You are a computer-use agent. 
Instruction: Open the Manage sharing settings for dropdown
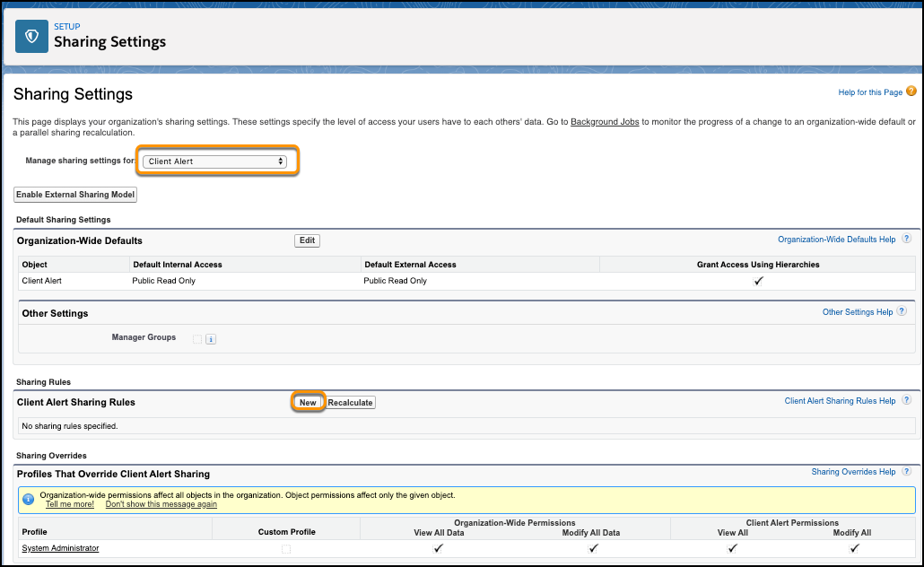point(215,161)
